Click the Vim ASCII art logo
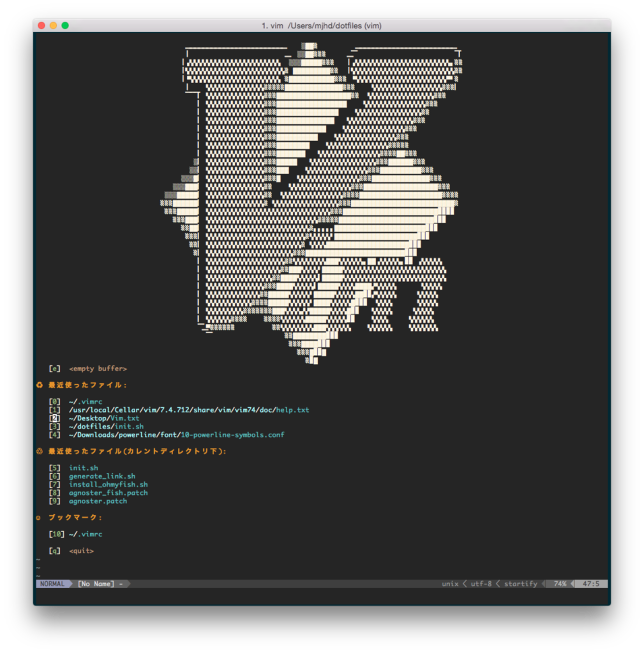Image resolution: width=644 pixels, height=653 pixels. click(311, 203)
